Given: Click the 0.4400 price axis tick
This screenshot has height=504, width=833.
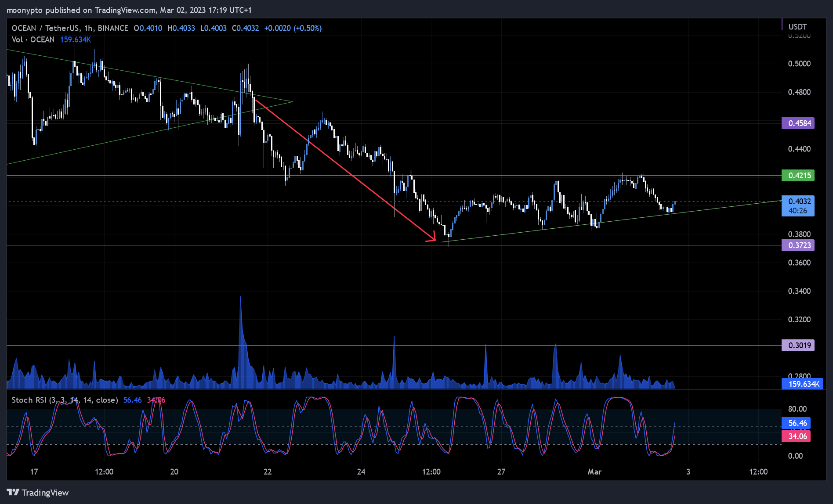Looking at the screenshot, I should pyautogui.click(x=799, y=149).
